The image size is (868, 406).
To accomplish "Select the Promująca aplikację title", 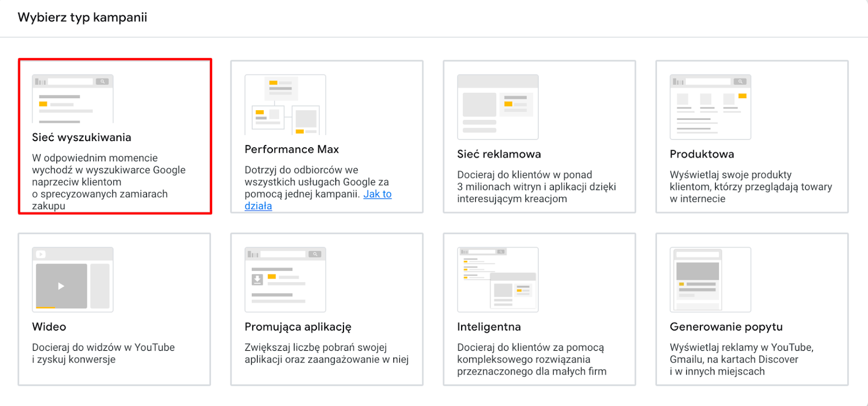I will (x=298, y=327).
